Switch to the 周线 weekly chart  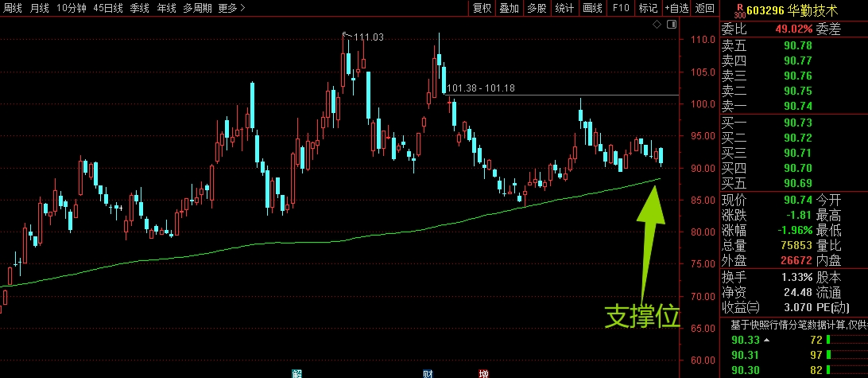click(12, 8)
